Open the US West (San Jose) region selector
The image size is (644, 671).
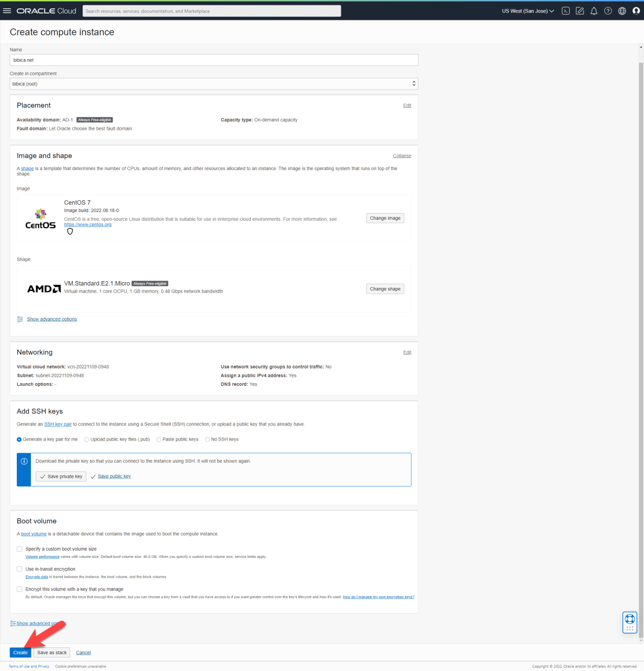[528, 11]
